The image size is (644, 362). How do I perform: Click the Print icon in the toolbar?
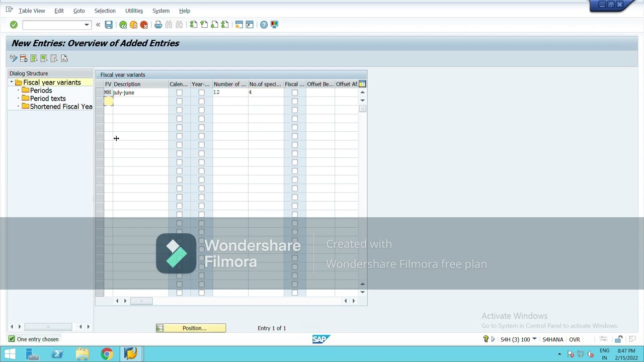point(158,25)
